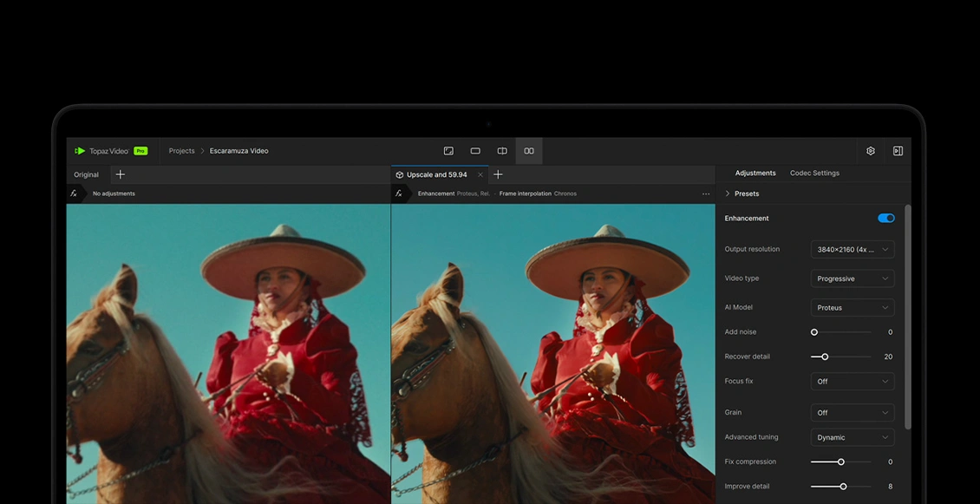Add new tab next to Original
The image size is (980, 504).
[x=121, y=174]
